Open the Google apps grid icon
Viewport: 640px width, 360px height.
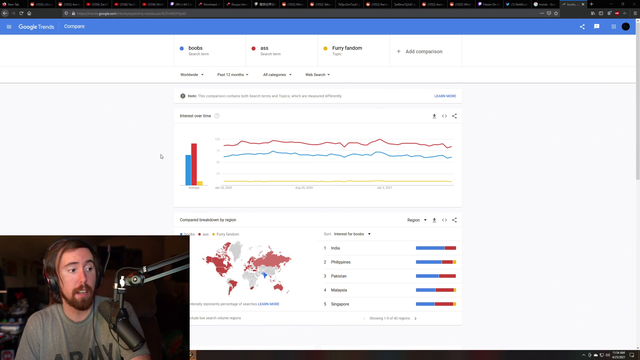point(613,27)
